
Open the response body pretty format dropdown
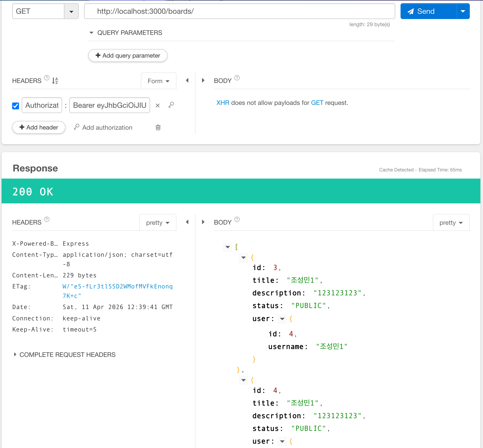pyautogui.click(x=451, y=223)
